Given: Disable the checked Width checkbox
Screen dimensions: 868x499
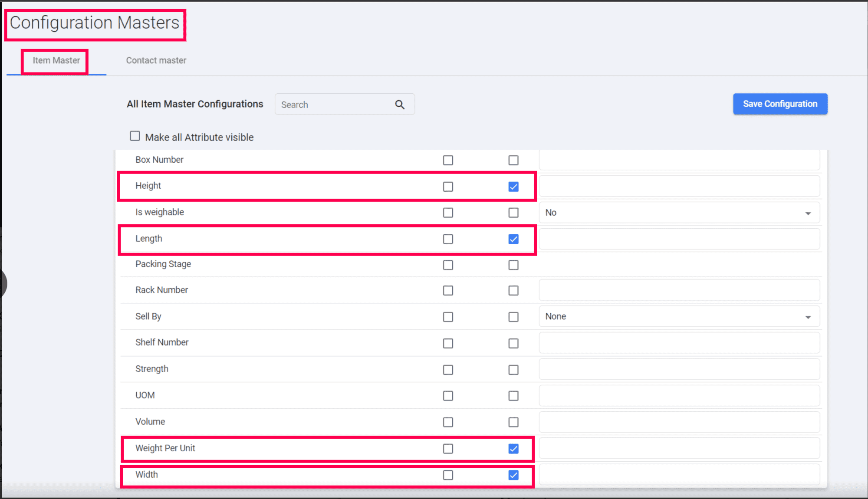Looking at the screenshot, I should click(x=513, y=475).
